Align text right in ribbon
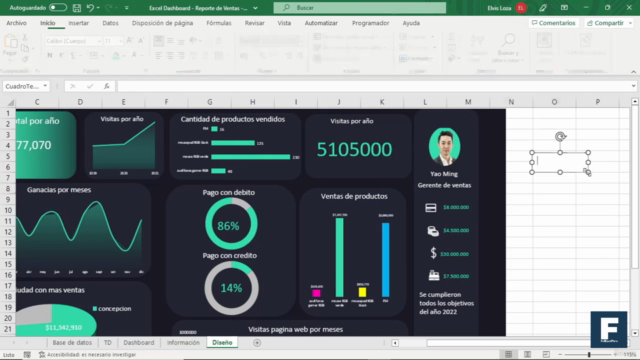640x360 pixels. (181, 55)
